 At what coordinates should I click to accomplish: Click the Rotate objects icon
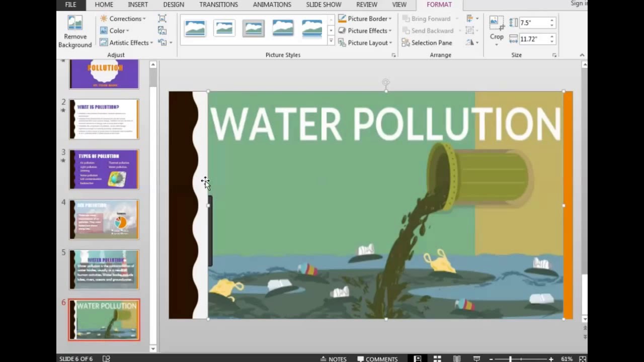(x=471, y=43)
